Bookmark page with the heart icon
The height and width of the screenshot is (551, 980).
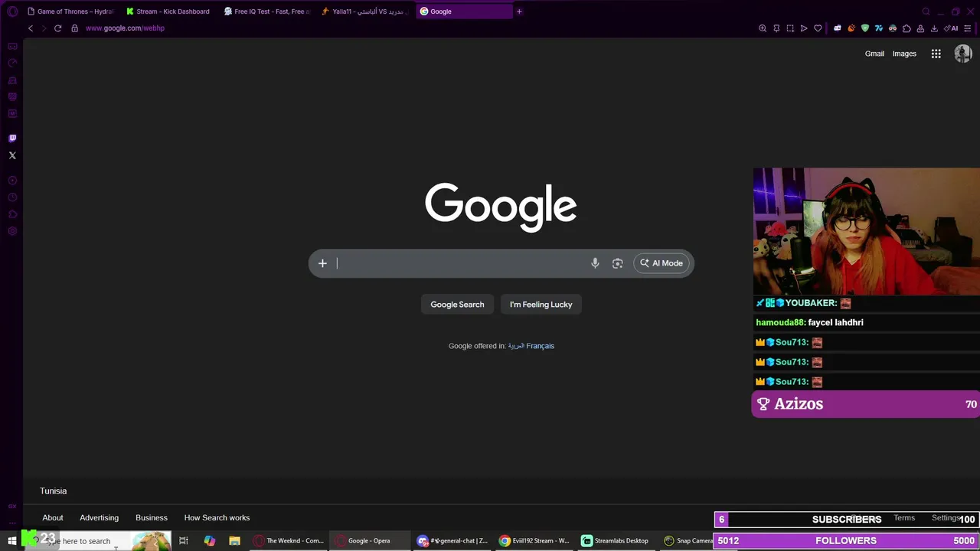[x=818, y=28]
